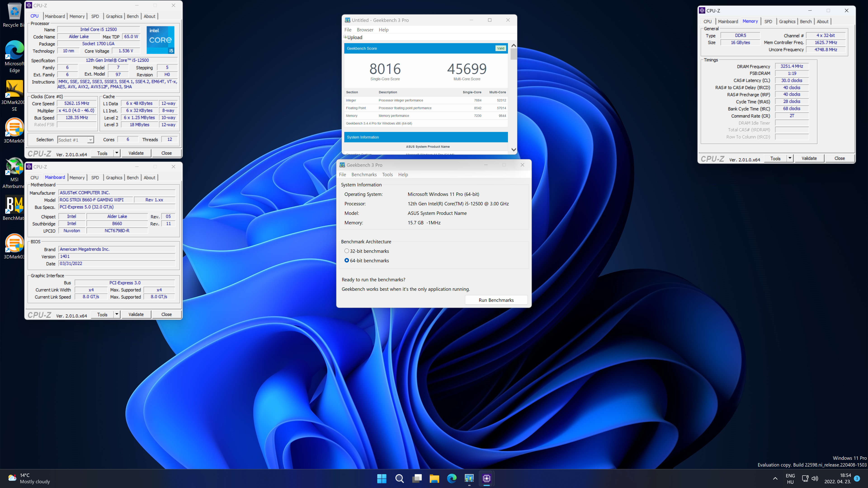Click the Multi-Core Score 45699
868x488 pixels.
[467, 69]
